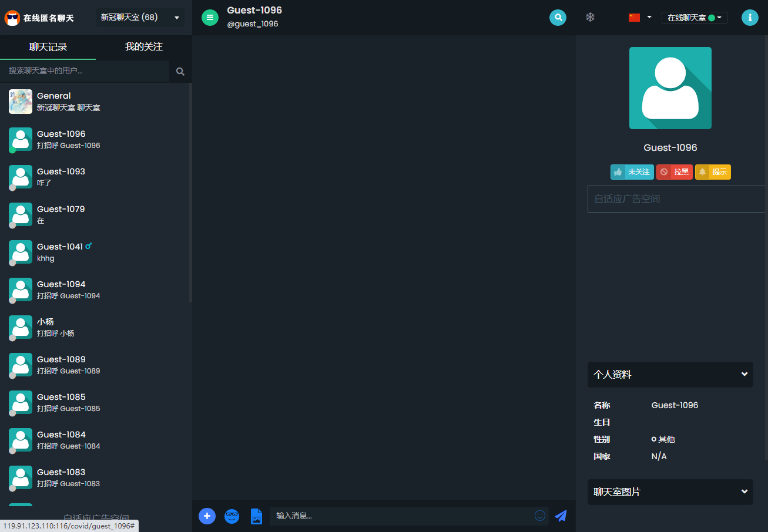Click the green hamburger menu icon

point(210,18)
